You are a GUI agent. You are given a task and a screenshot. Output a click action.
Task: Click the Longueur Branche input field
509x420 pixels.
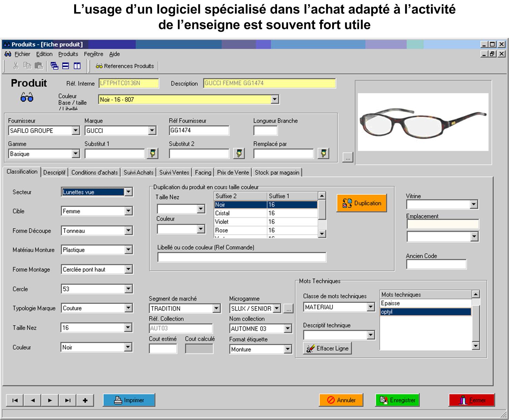pos(265,131)
